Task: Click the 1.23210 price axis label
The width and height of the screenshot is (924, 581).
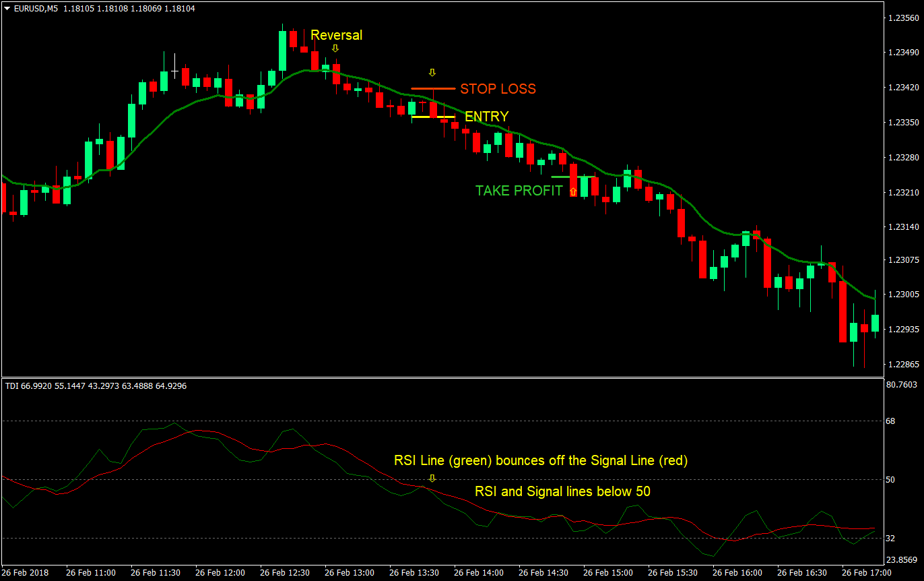Action: (x=904, y=193)
